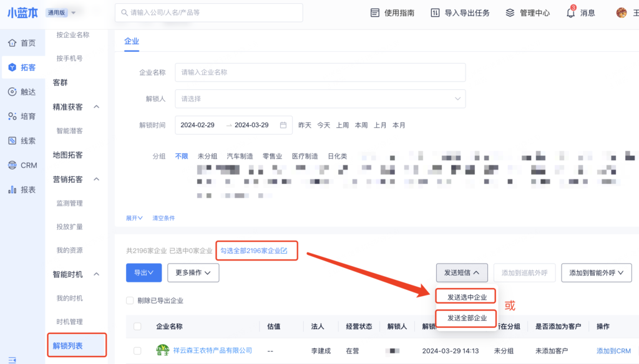
Task: Click the blue 导出 export button
Action: click(x=144, y=272)
